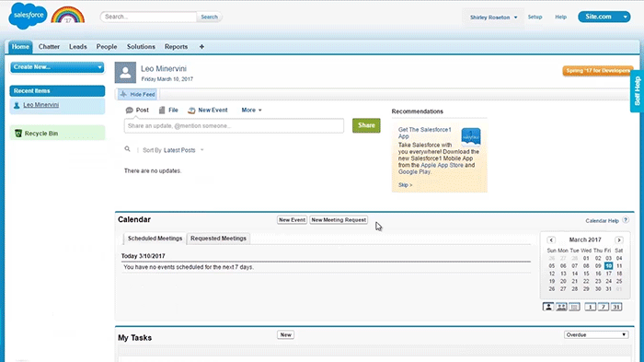Viewport: 644px width, 362px height.
Task: Switch to single user calendar view icon
Action: tap(548, 307)
